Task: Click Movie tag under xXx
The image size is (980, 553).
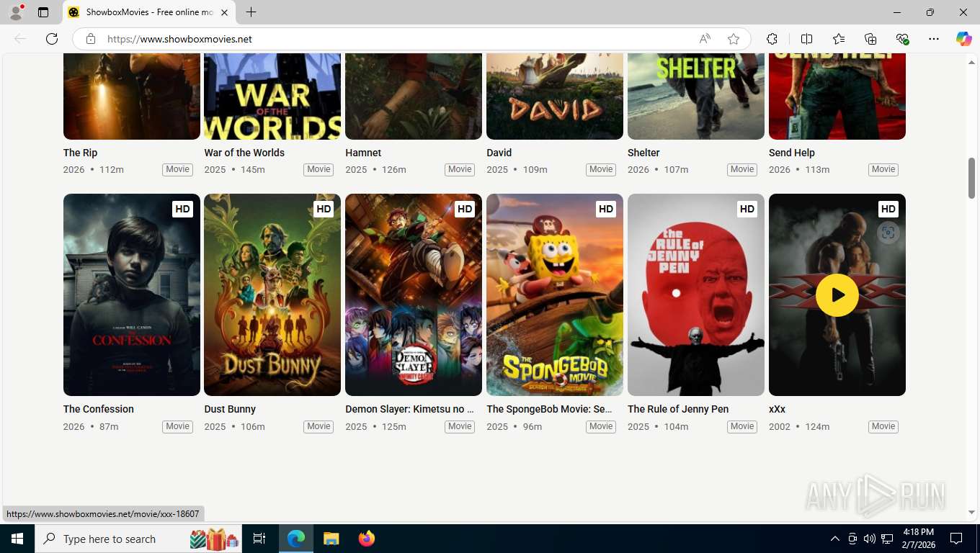Action: (883, 426)
